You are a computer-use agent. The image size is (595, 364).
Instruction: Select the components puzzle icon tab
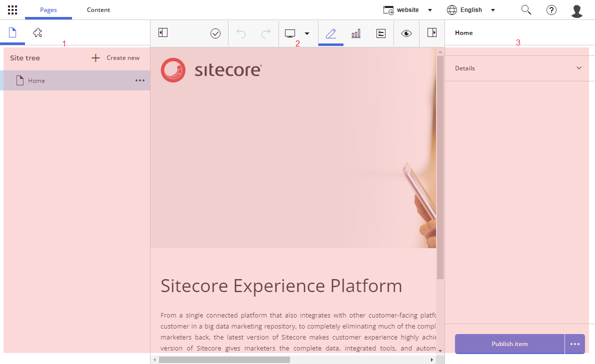(37, 32)
